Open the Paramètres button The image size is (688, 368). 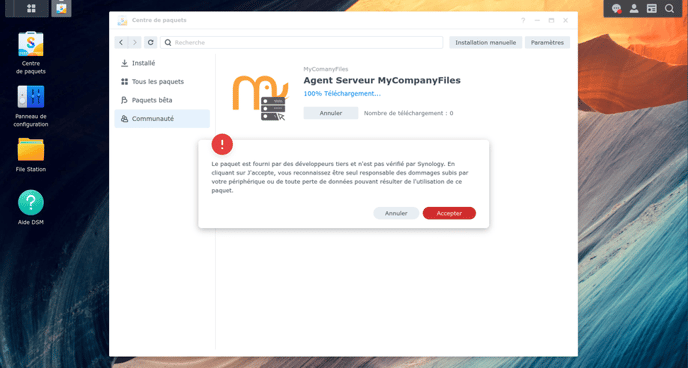[547, 43]
